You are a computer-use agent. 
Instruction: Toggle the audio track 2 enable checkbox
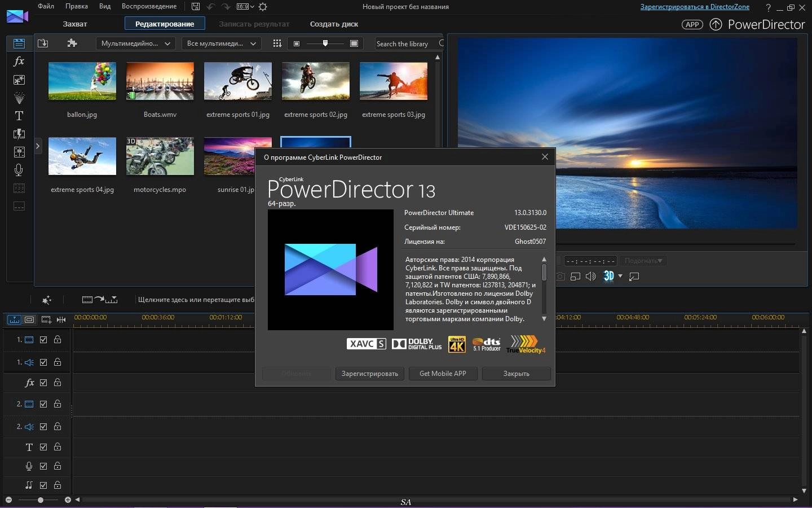coord(43,427)
